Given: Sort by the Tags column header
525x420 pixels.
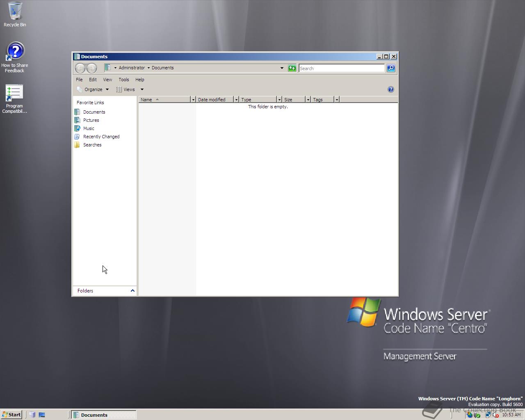Looking at the screenshot, I should [322, 100].
